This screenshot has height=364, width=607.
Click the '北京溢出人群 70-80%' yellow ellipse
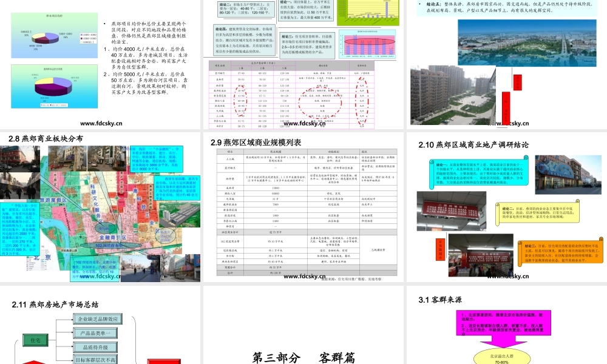click(502, 357)
